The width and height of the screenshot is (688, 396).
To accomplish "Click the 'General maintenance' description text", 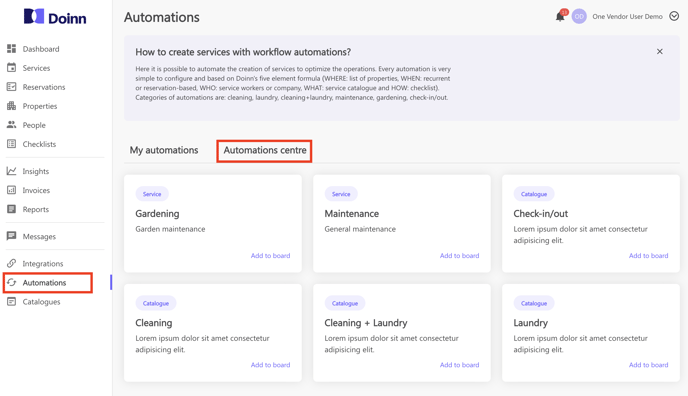I will [x=360, y=229].
